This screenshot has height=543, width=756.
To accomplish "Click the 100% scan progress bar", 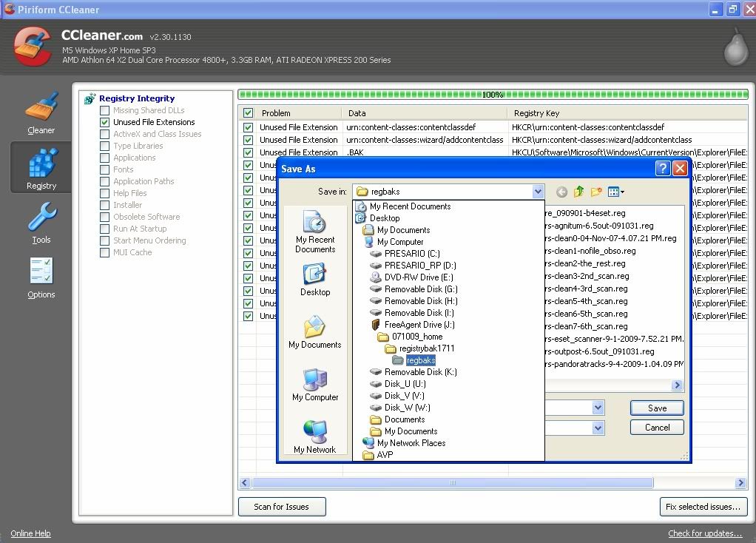I will [493, 95].
